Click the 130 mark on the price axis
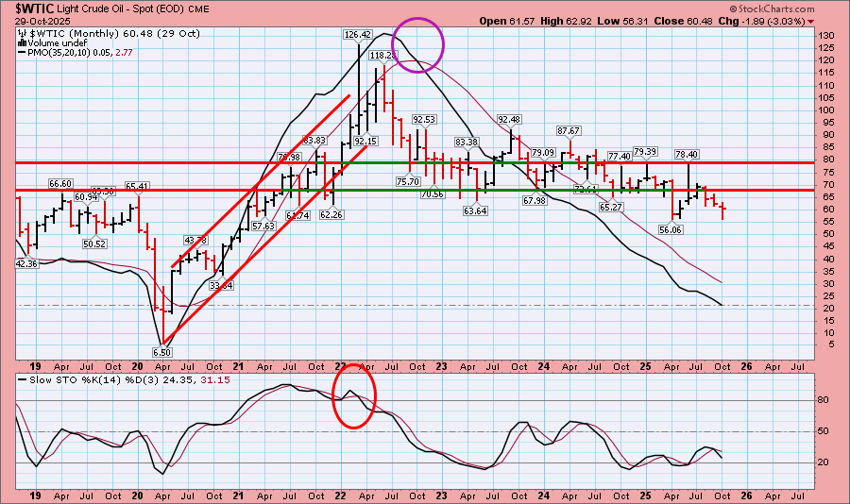Image resolution: width=850 pixels, height=504 pixels. coord(824,35)
